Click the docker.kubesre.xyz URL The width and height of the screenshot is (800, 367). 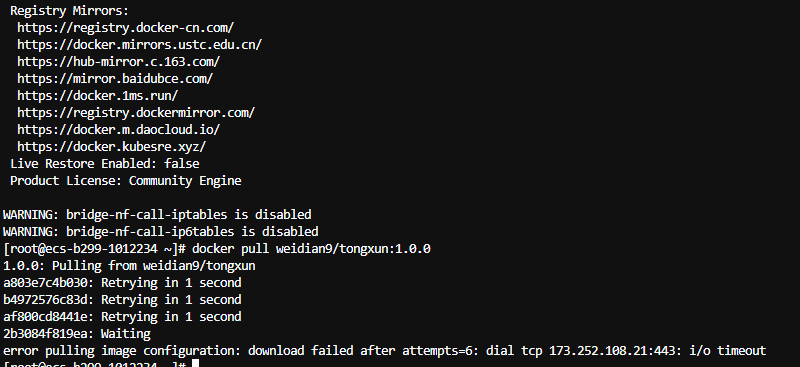[112, 147]
